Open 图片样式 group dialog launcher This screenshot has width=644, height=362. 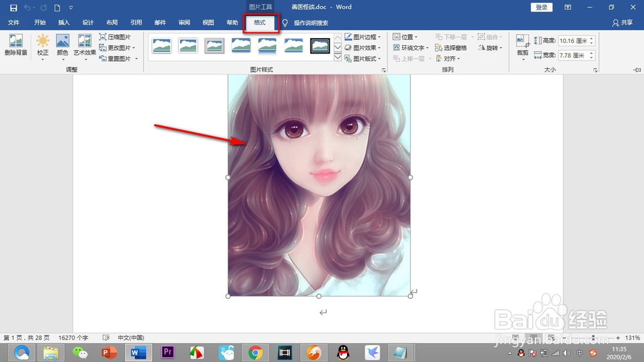[384, 70]
